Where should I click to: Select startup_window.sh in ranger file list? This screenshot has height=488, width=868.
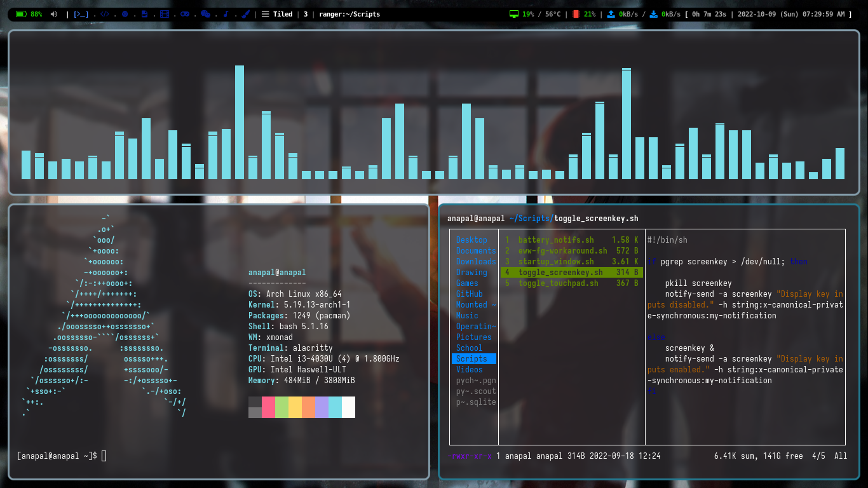point(572,261)
